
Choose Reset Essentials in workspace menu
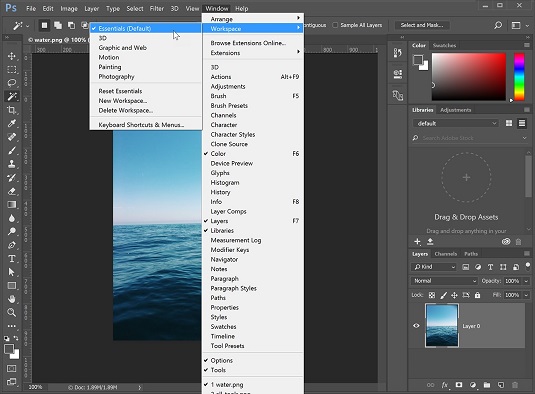[x=120, y=91]
